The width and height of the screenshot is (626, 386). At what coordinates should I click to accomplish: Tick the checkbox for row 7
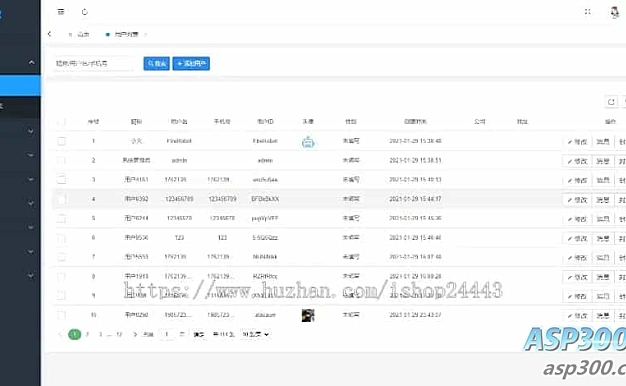(x=61, y=257)
